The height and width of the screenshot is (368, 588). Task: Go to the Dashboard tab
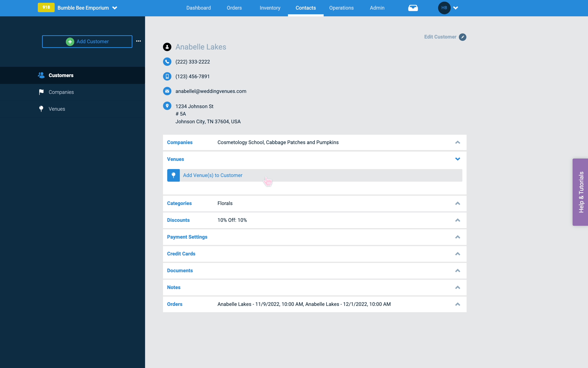point(198,8)
